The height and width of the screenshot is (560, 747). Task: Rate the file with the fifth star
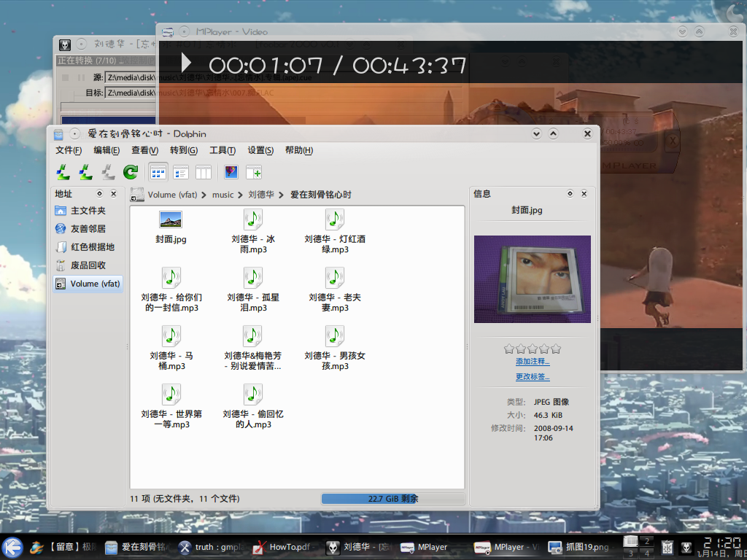coord(555,349)
